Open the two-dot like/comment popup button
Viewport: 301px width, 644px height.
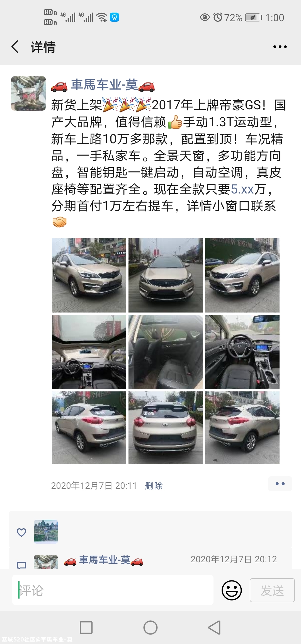pos(280,484)
